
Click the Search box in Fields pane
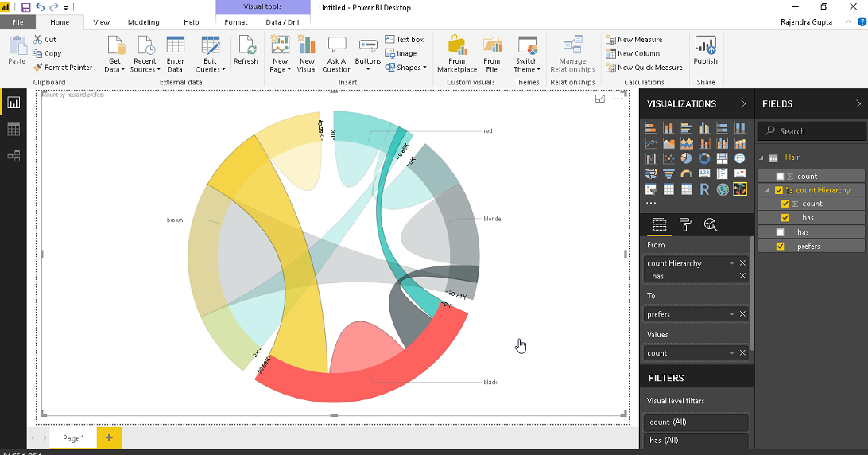[x=812, y=131]
